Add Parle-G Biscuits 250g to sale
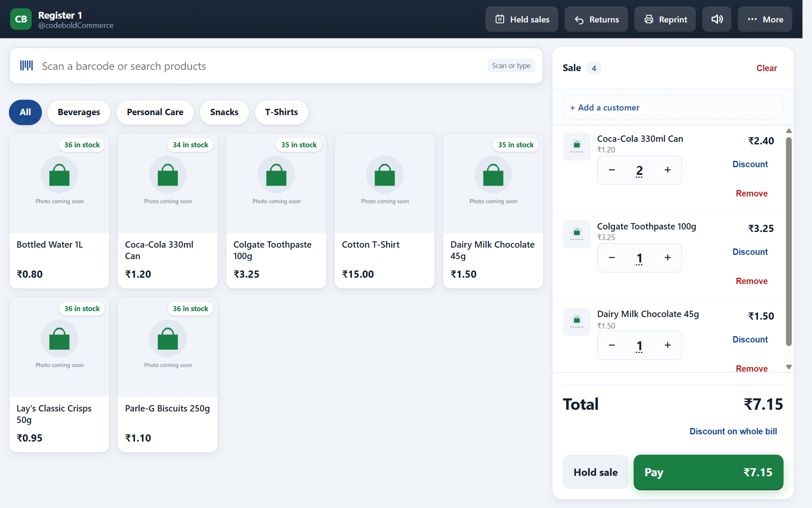 167,375
